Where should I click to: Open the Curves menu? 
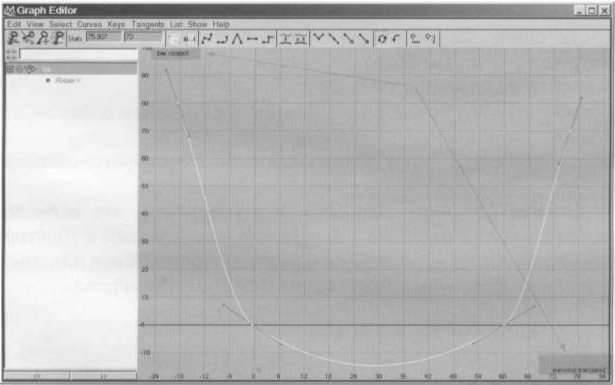[89, 24]
